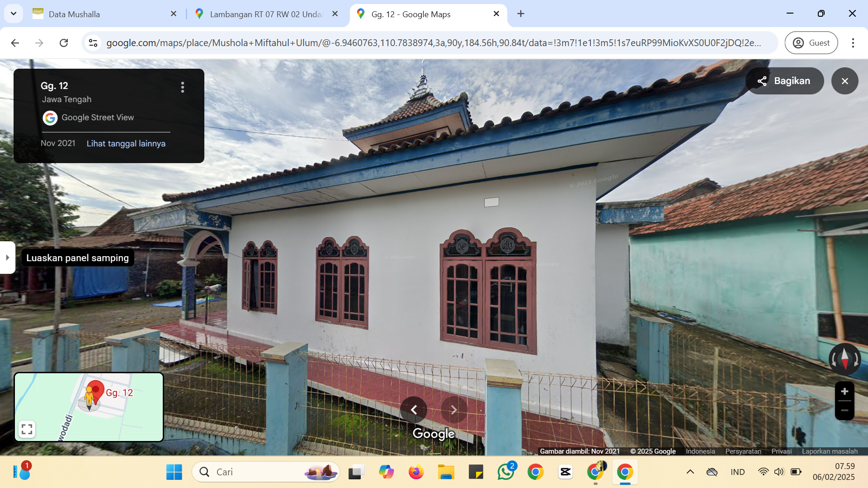This screenshot has width=868, height=488.
Task: Open the clock and date panel
Action: tap(834, 472)
